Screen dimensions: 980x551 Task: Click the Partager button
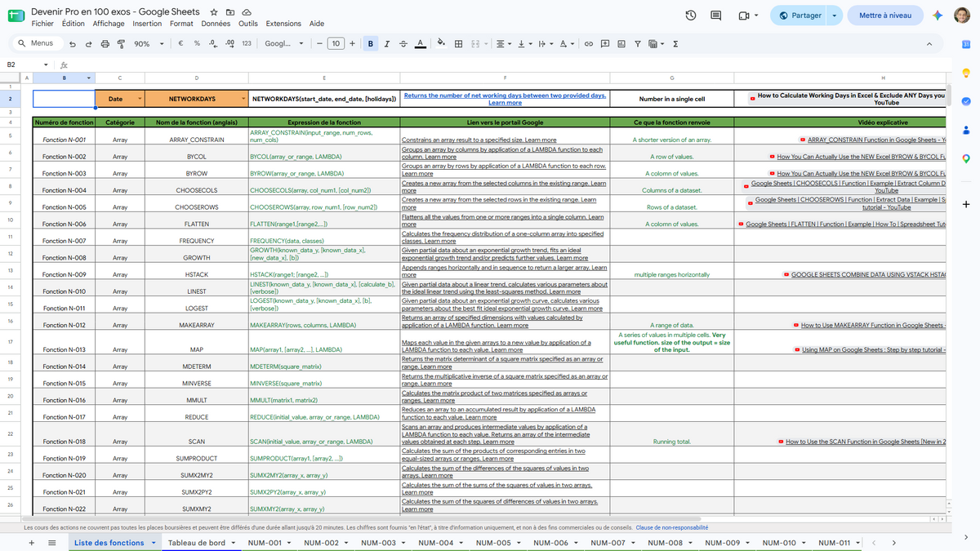[800, 16]
